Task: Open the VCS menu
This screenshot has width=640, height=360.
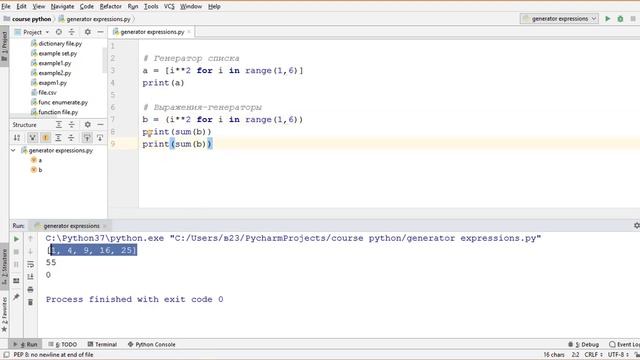Action: point(169,7)
